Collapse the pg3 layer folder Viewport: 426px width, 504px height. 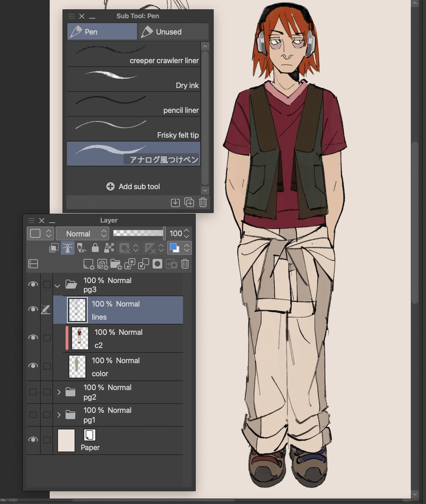click(58, 286)
